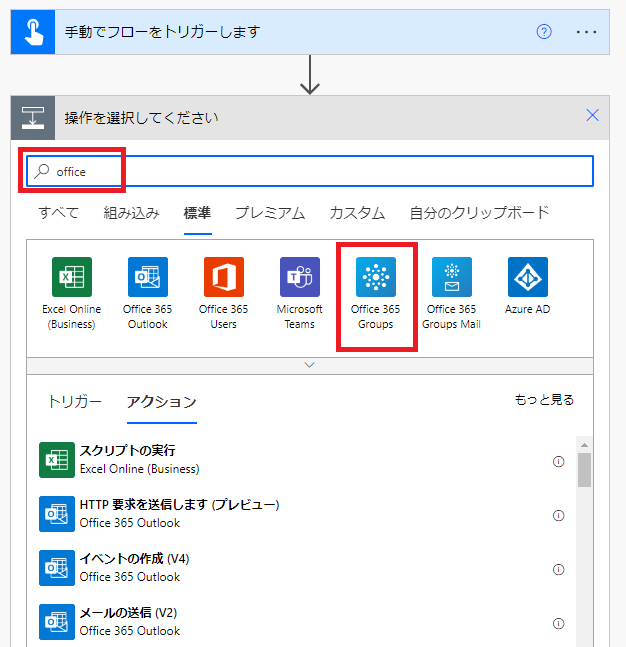This screenshot has width=626, height=647.
Task: Click the もっと見る link
Action: pos(544,400)
